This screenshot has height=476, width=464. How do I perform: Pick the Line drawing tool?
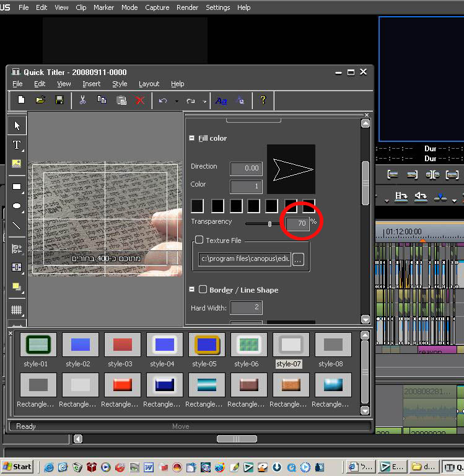(17, 226)
